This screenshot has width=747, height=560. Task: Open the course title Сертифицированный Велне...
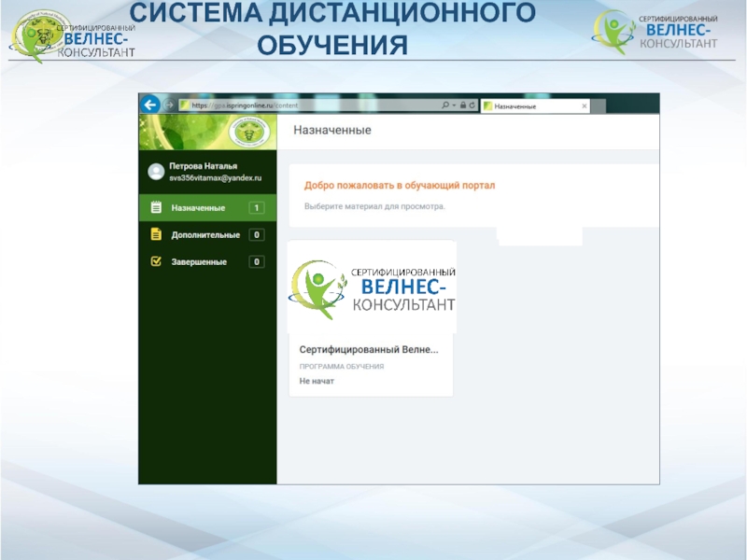[x=369, y=349]
